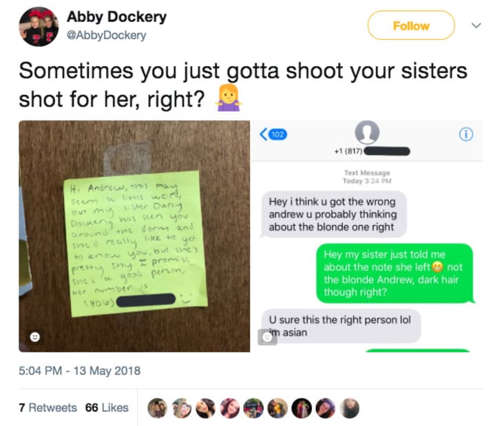
Task: Expand the tweet options chevron
Action: [x=476, y=25]
